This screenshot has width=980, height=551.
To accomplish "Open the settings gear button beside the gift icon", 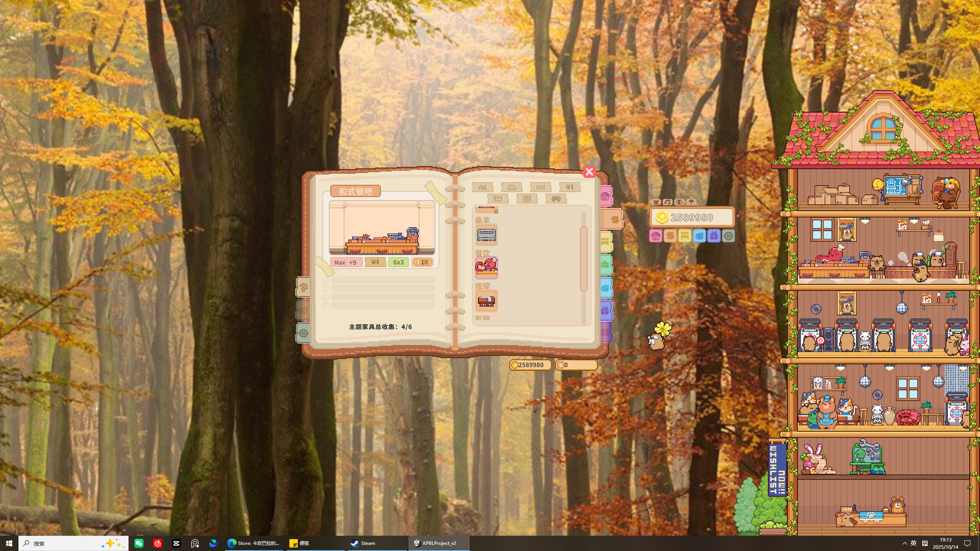I will click(728, 236).
